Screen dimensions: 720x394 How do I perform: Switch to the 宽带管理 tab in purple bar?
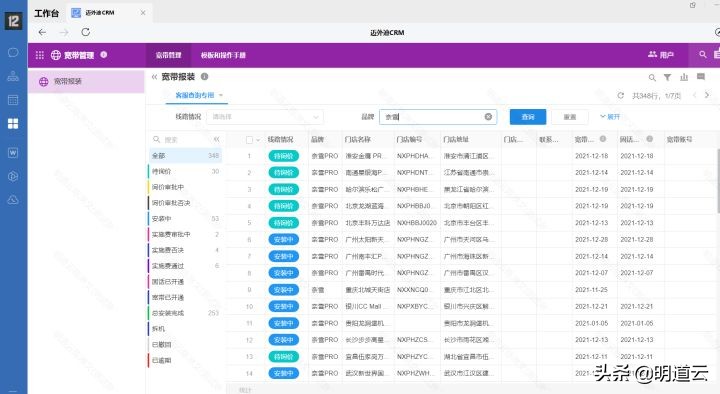tap(169, 55)
